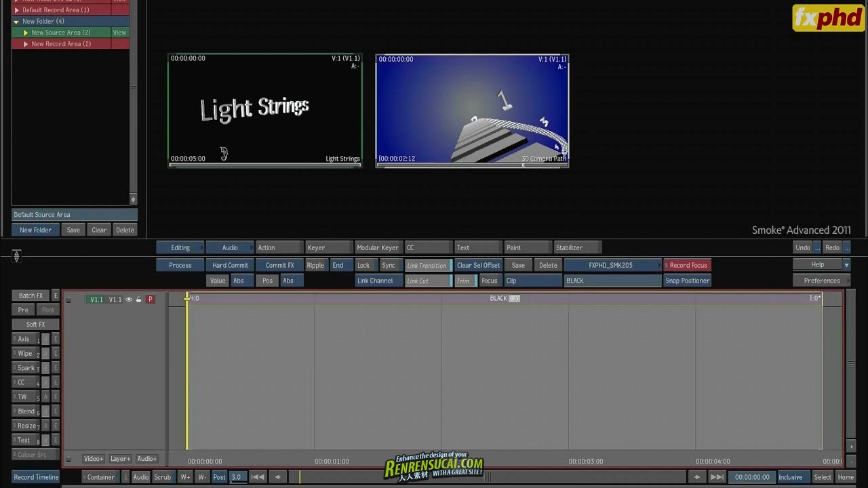Jump to end of timeline button

pyautogui.click(x=717, y=477)
